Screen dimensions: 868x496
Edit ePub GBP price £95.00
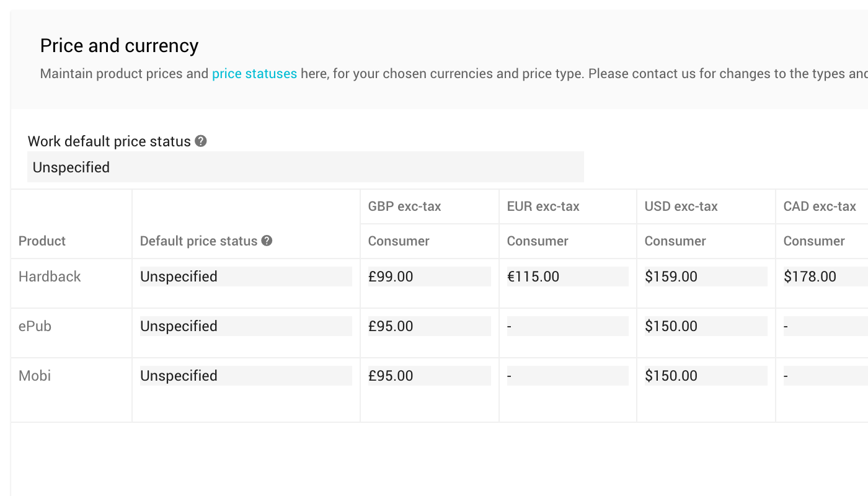click(429, 326)
